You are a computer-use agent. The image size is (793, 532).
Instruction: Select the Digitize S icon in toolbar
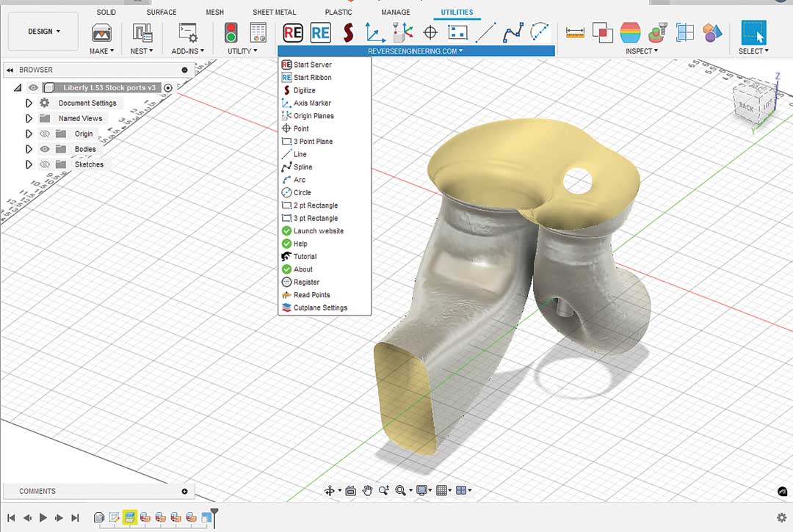click(x=348, y=33)
